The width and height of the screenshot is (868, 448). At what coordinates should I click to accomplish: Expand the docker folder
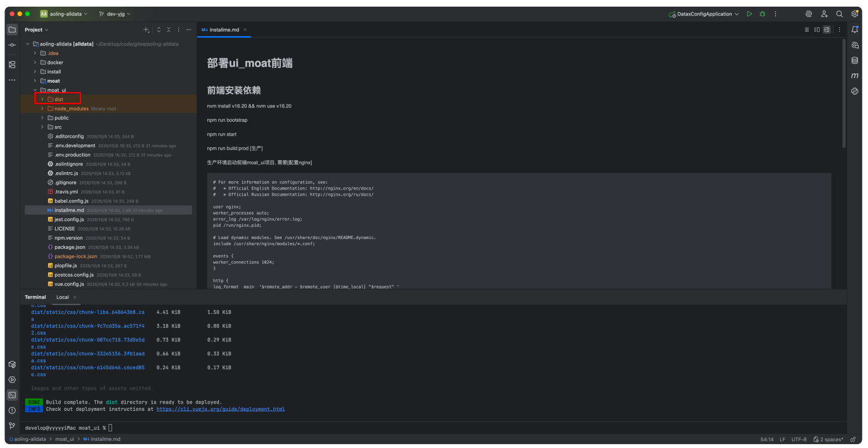pos(35,62)
